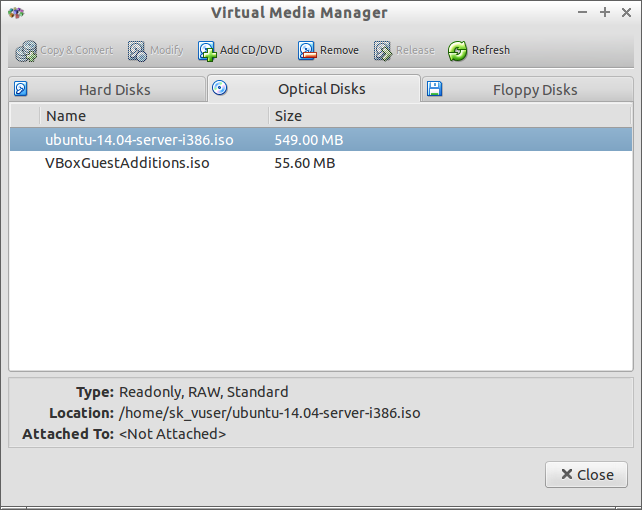Click the <Not Attached> value
642x510 pixels.
(x=172, y=434)
